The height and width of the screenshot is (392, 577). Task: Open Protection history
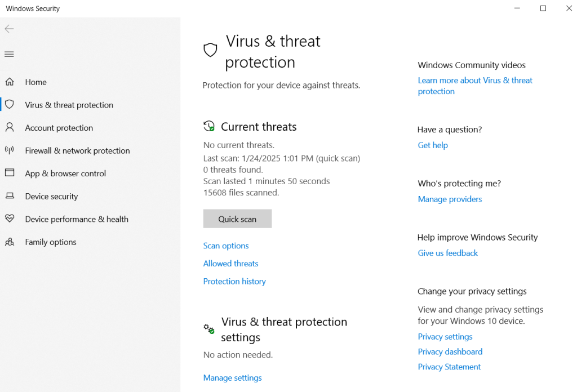(x=234, y=282)
